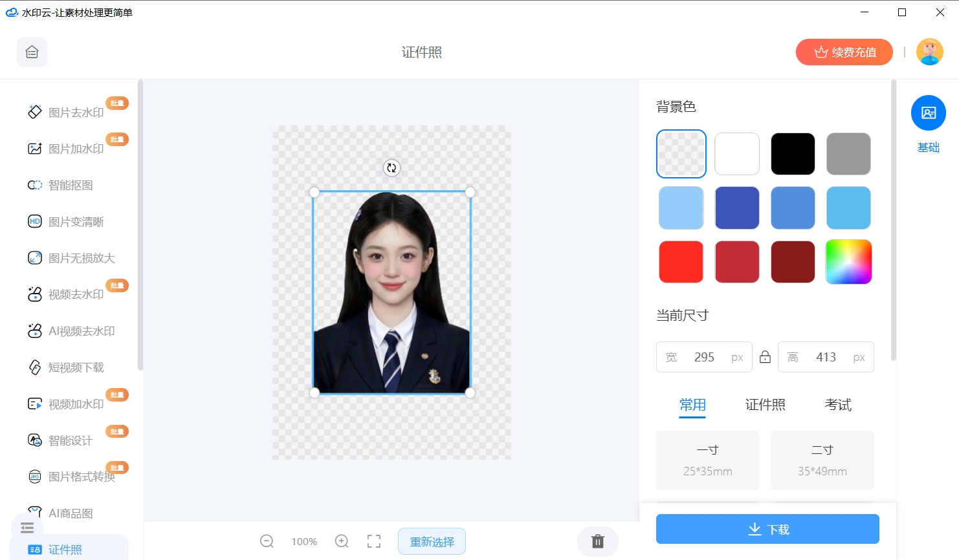Screen dimensions: 959x560
Task: Collapse the sidebar menu icon
Action: tap(27, 528)
